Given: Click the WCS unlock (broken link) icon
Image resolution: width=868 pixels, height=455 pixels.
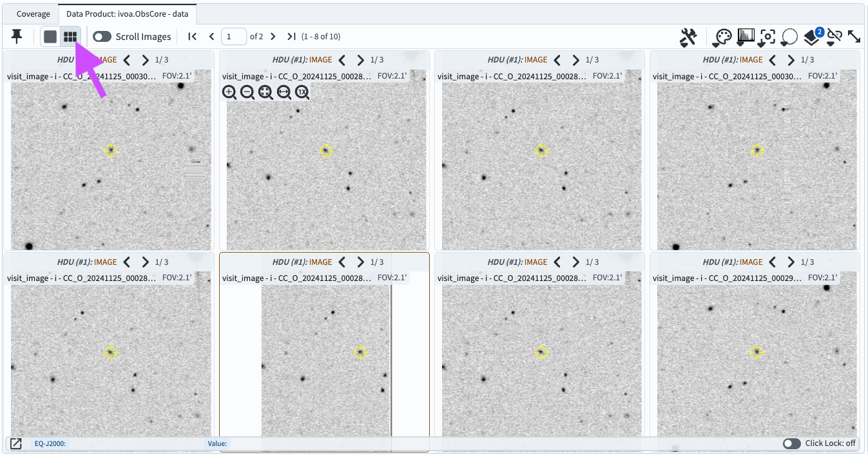Looking at the screenshot, I should point(833,37).
